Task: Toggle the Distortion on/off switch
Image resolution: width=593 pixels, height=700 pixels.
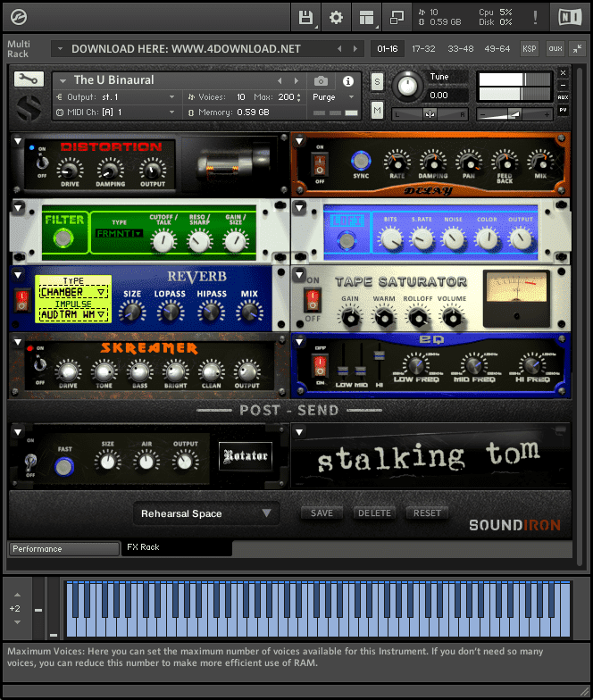Action: point(42,162)
